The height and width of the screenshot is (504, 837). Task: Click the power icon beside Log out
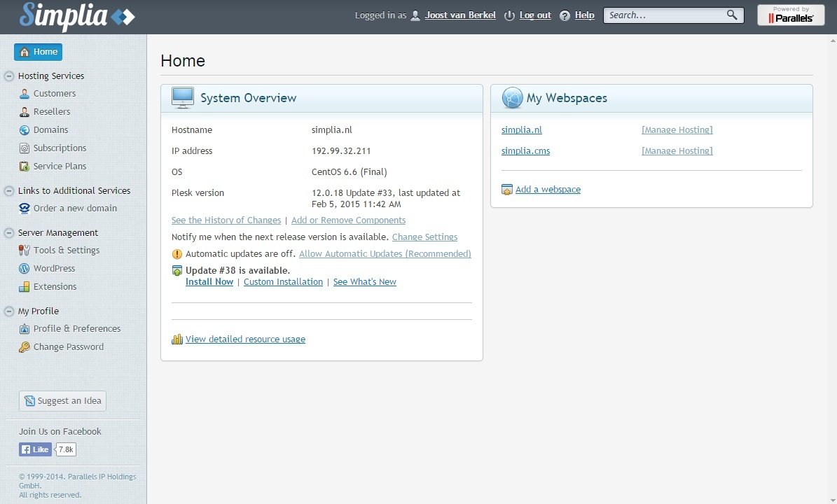[509, 15]
